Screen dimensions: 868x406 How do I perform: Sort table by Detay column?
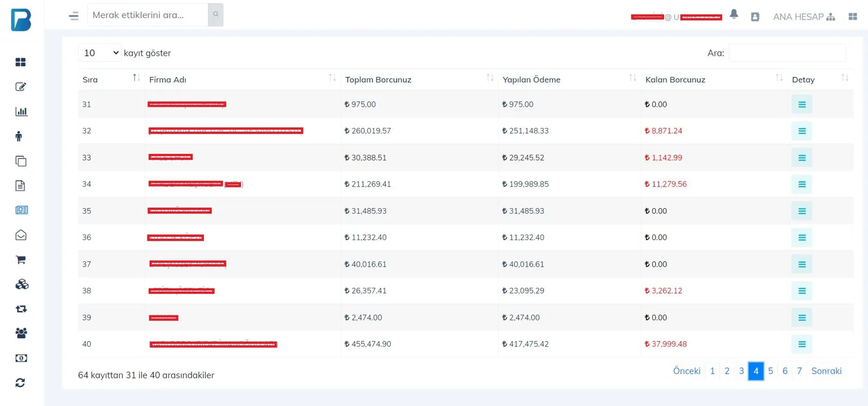pos(820,79)
